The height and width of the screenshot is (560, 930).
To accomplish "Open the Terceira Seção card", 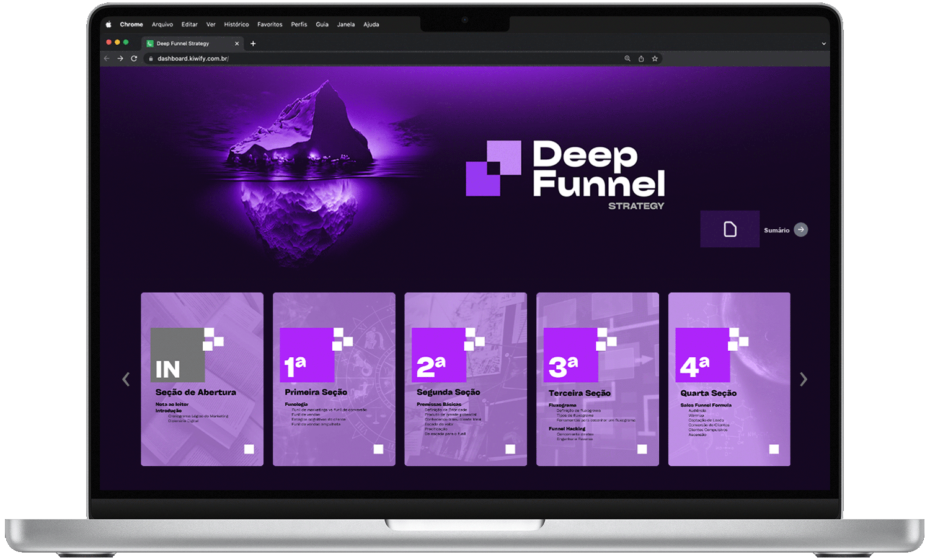I will click(x=598, y=379).
